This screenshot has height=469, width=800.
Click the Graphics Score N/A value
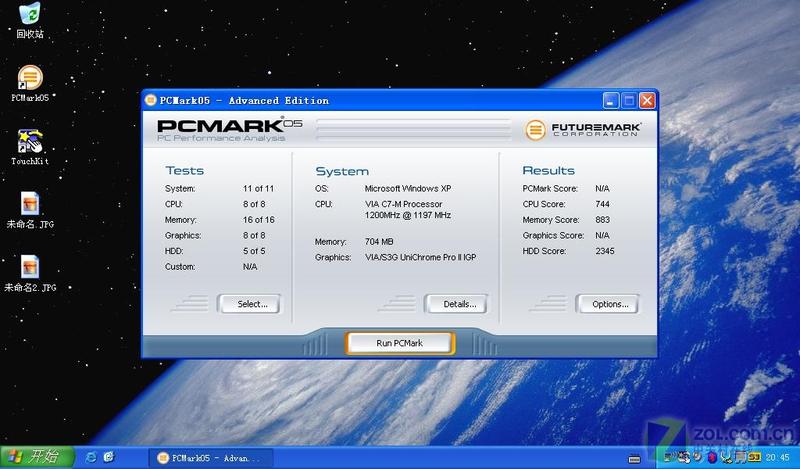pyautogui.click(x=602, y=235)
